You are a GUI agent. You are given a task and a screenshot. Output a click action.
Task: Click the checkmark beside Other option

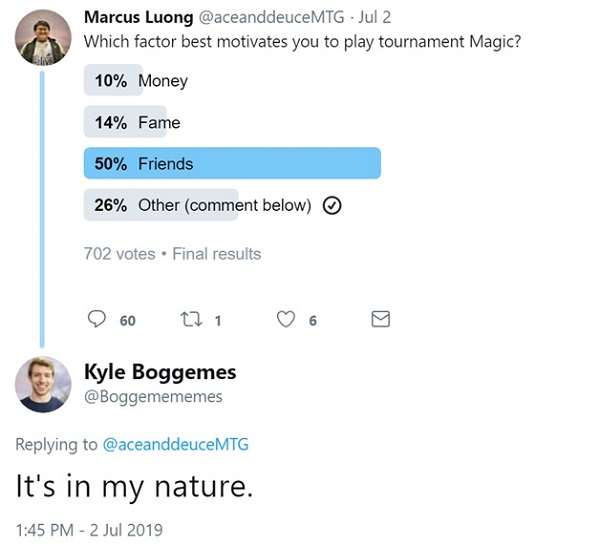point(334,205)
